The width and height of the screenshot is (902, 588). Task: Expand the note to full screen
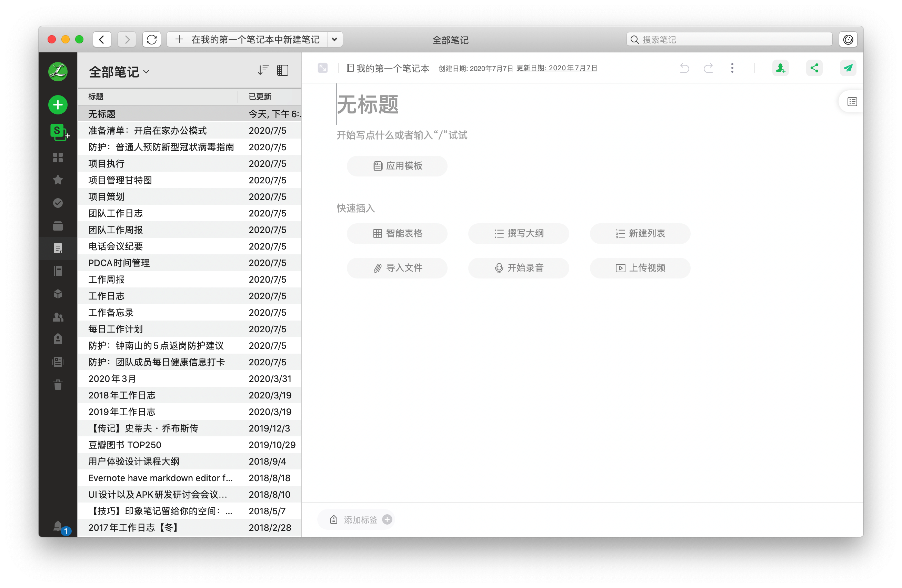tap(322, 68)
